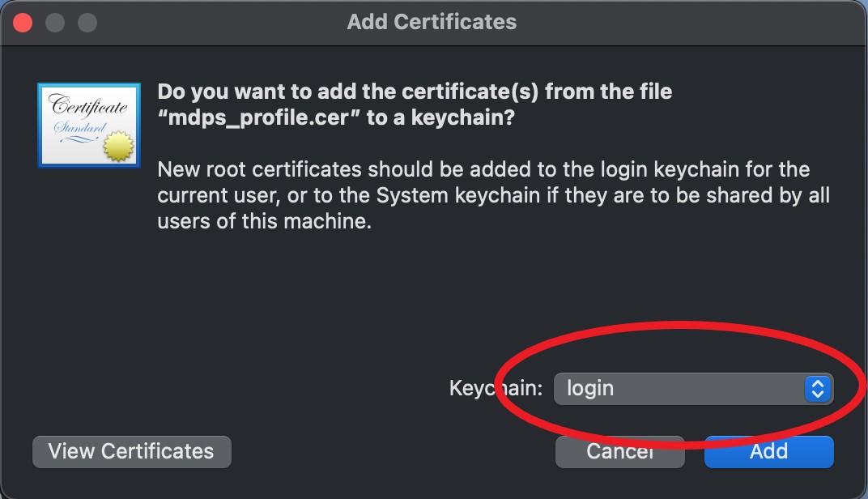Click the bold question about mdps_profile.cer
This screenshot has width=868, height=499.
(x=415, y=104)
